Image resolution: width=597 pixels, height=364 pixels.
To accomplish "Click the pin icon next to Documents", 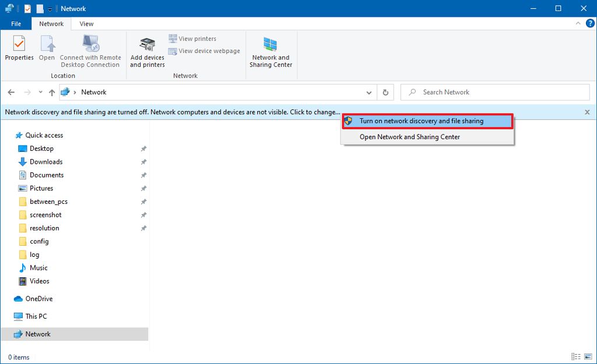I will (143, 175).
